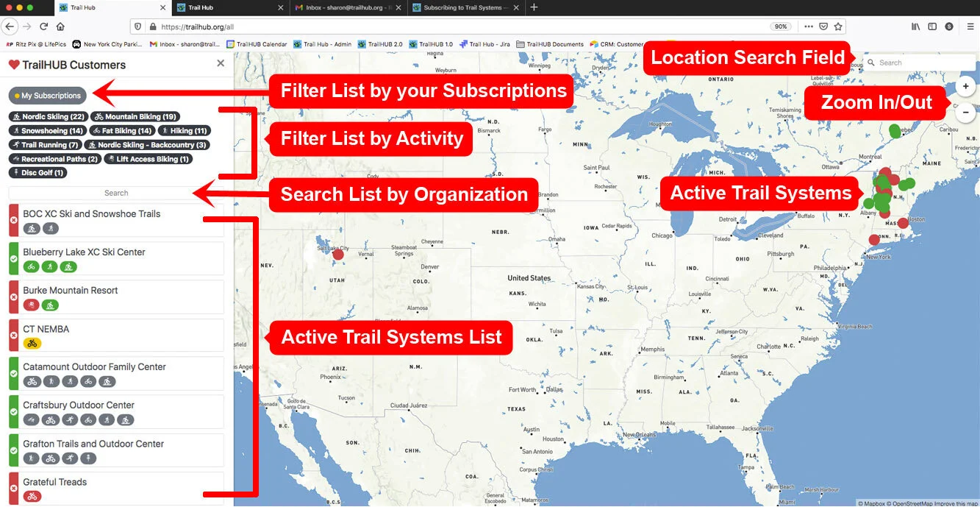Click the red map marker near Salt Lake City
This screenshot has width=980, height=507.
(x=337, y=255)
